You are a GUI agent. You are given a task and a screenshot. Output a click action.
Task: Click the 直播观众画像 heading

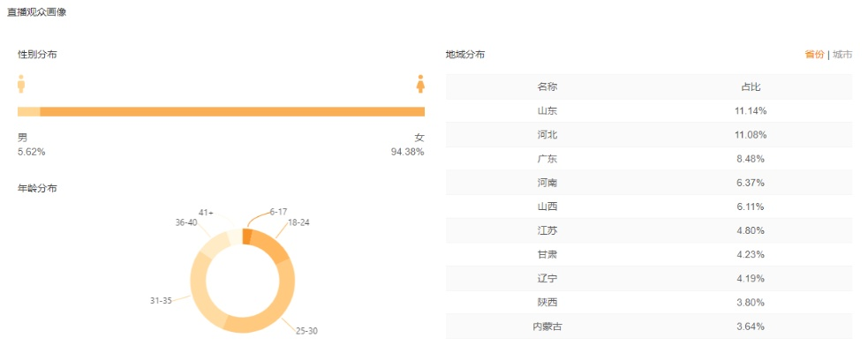pyautogui.click(x=36, y=12)
